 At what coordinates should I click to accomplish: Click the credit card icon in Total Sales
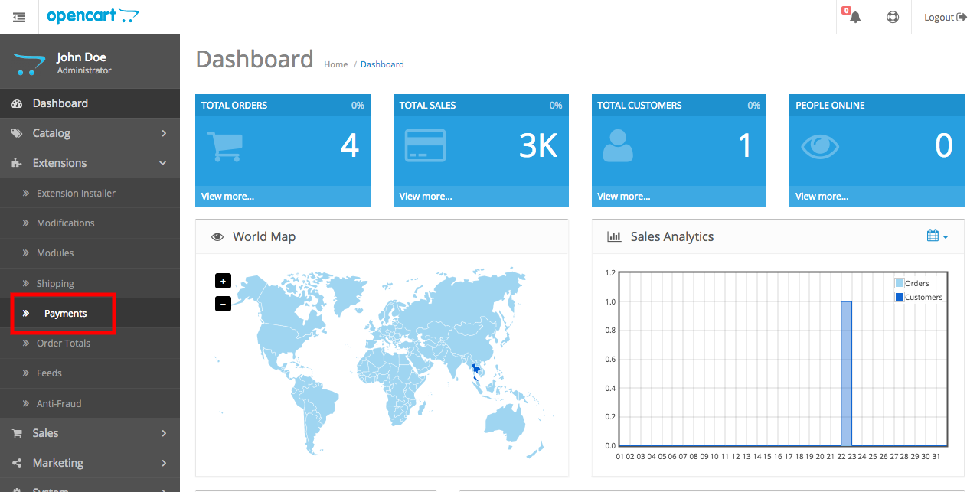[425, 145]
